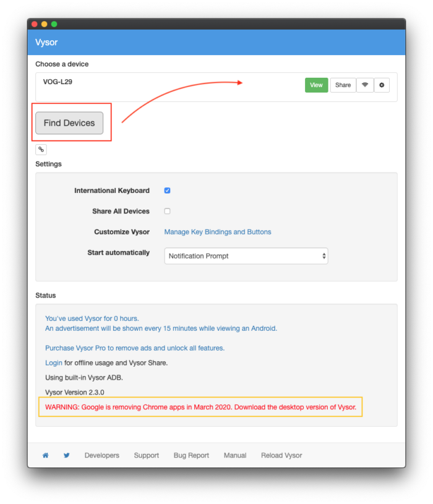The height and width of the screenshot is (504, 433).
Task: Enable the Share All Devices checkbox
Action: 167,211
